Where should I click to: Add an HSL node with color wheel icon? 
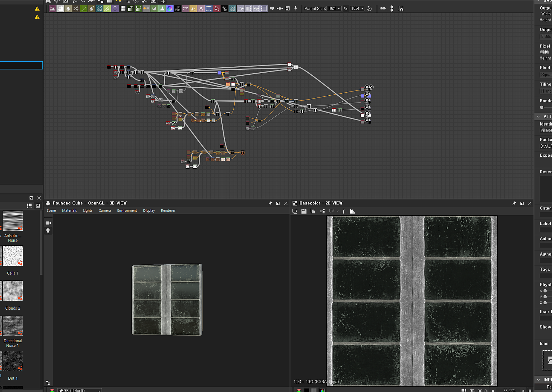click(170, 8)
